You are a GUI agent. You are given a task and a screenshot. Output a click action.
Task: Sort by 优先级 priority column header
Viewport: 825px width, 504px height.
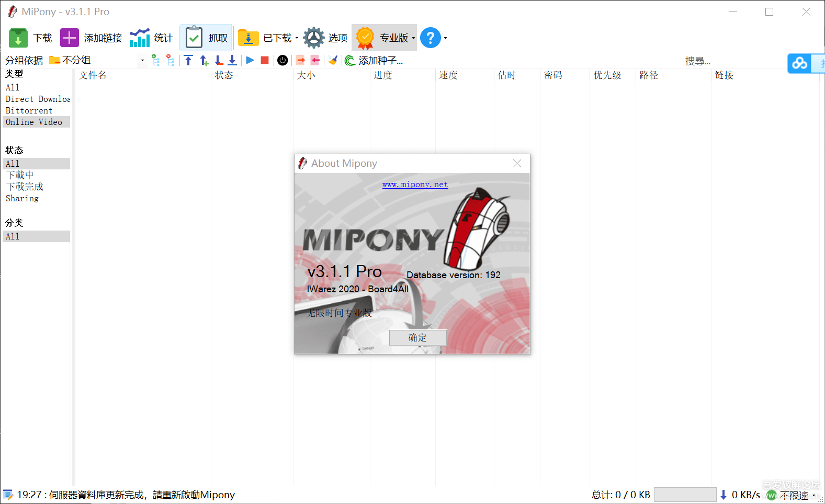coord(613,75)
